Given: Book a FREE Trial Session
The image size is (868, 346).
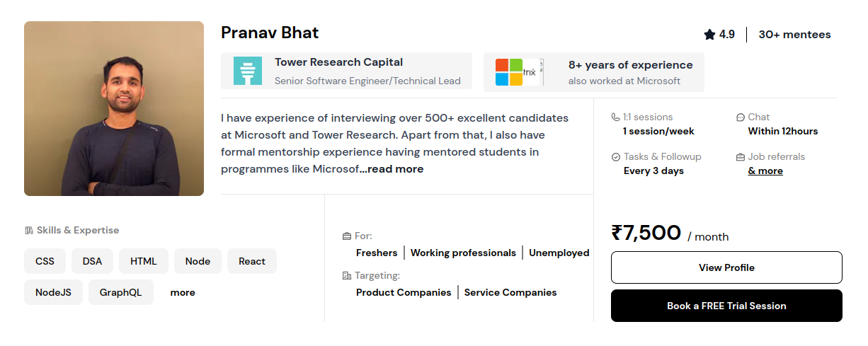Looking at the screenshot, I should coord(726,306).
